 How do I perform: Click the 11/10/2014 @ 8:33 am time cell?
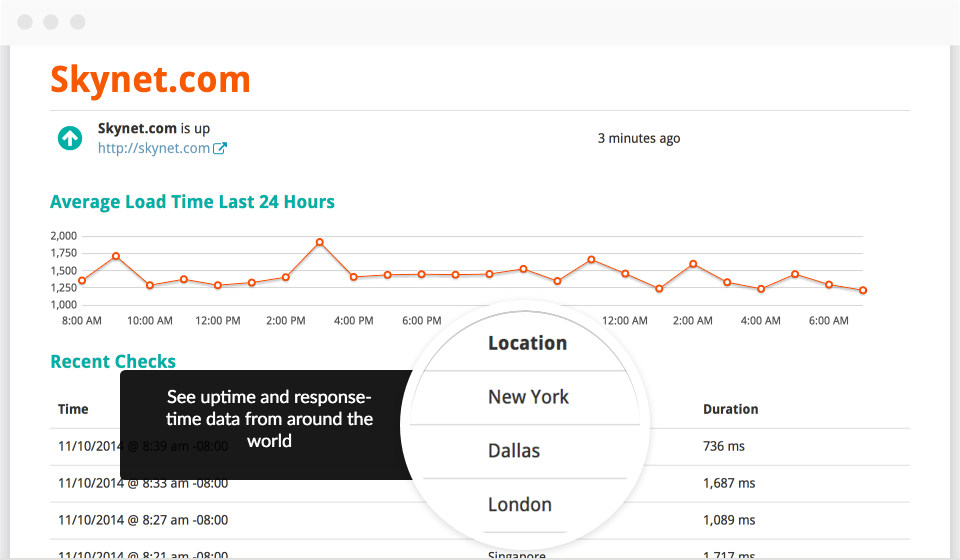[143, 483]
